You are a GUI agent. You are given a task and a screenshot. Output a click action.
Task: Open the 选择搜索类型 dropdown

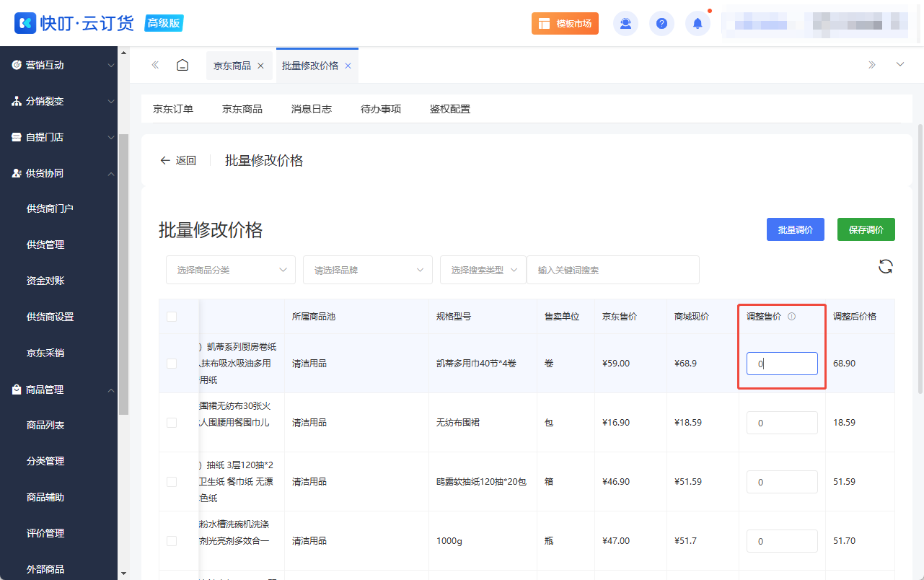(483, 270)
